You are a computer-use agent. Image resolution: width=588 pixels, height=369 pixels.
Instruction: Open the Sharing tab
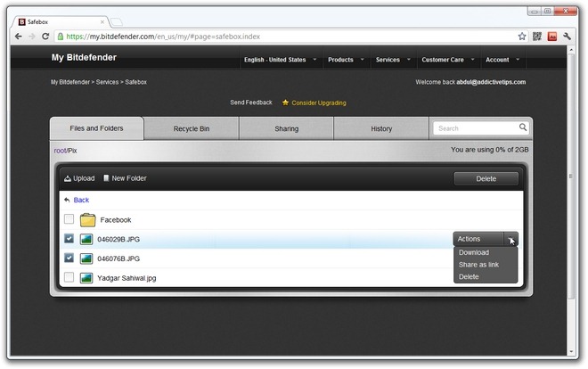pyautogui.click(x=287, y=128)
